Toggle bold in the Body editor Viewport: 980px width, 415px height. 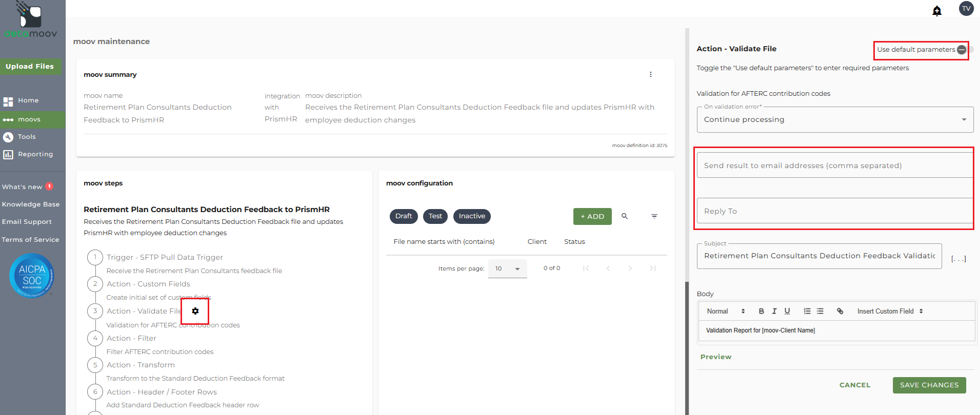coord(762,311)
